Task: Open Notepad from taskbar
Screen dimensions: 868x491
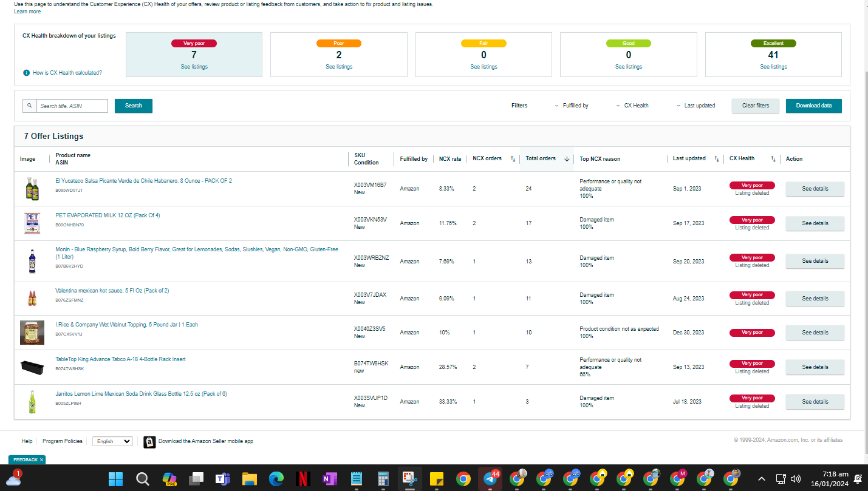Action: coord(357,479)
